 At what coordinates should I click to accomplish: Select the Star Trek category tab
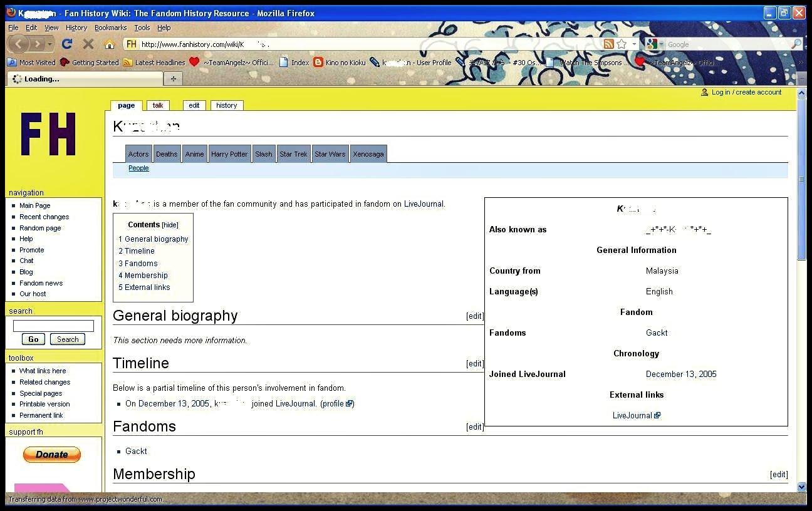coord(294,154)
